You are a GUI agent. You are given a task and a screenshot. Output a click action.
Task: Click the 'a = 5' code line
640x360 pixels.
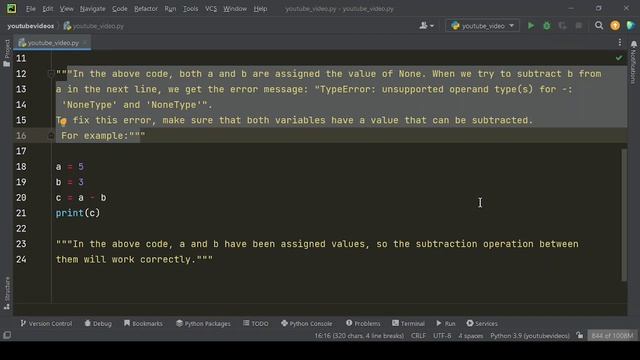(x=70, y=167)
